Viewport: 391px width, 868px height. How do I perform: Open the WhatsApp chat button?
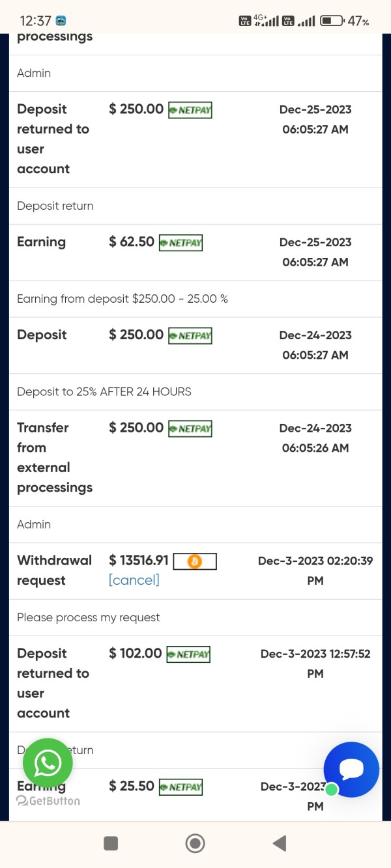[x=48, y=763]
